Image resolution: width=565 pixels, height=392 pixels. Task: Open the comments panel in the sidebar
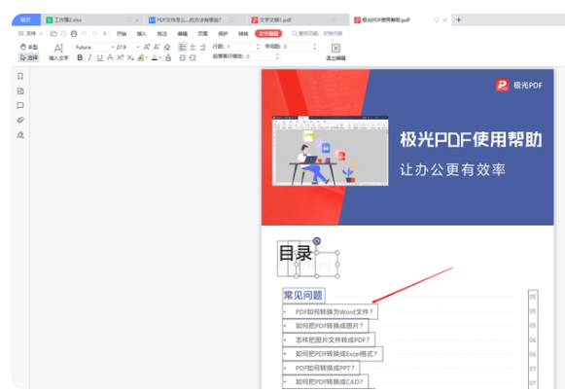20,106
